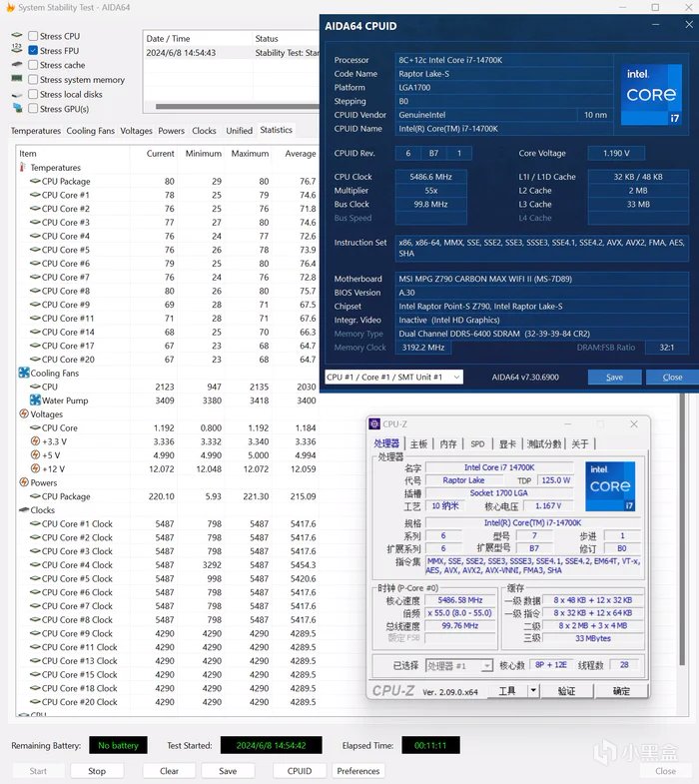Uncheck the Stress FPU checkbox
Image resolution: width=699 pixels, height=784 pixels.
pyautogui.click(x=33, y=51)
